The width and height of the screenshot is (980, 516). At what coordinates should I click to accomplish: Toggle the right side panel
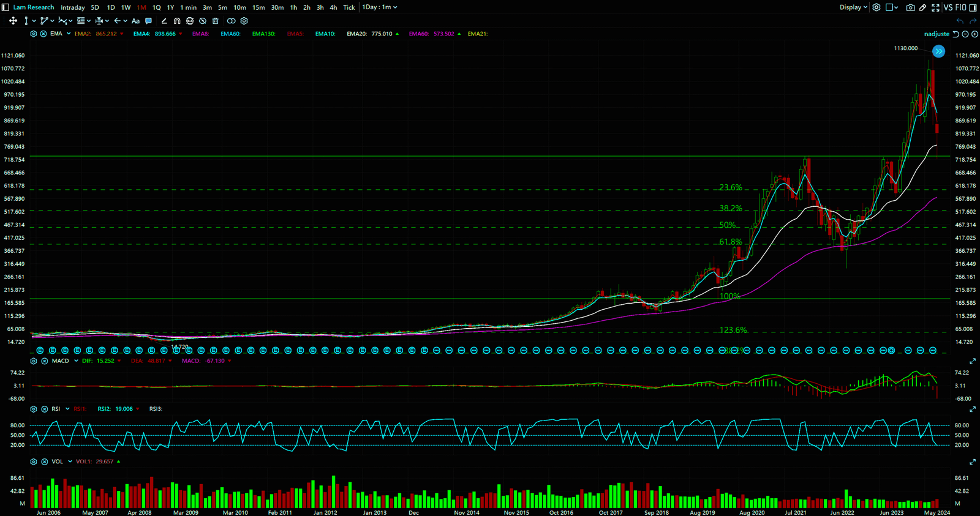tap(974, 7)
